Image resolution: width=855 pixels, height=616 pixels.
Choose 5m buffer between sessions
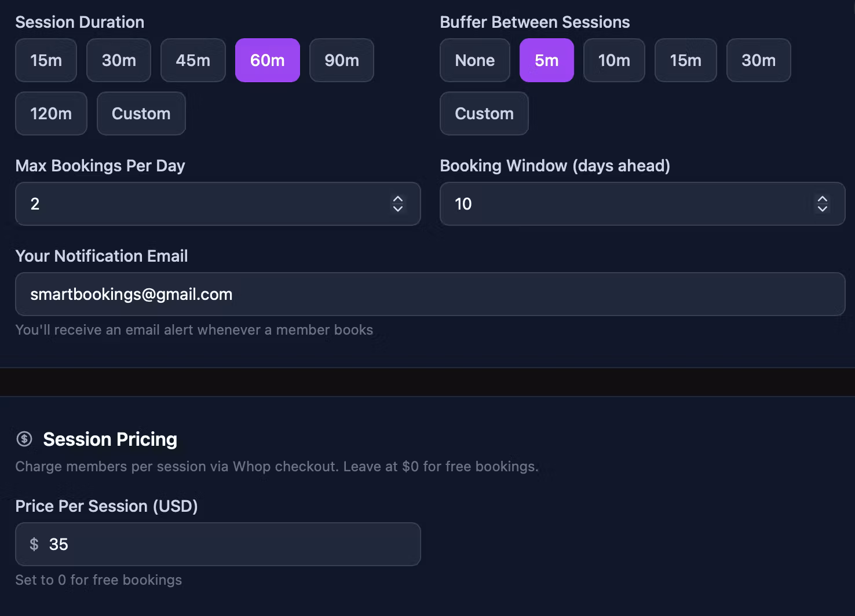tap(547, 60)
